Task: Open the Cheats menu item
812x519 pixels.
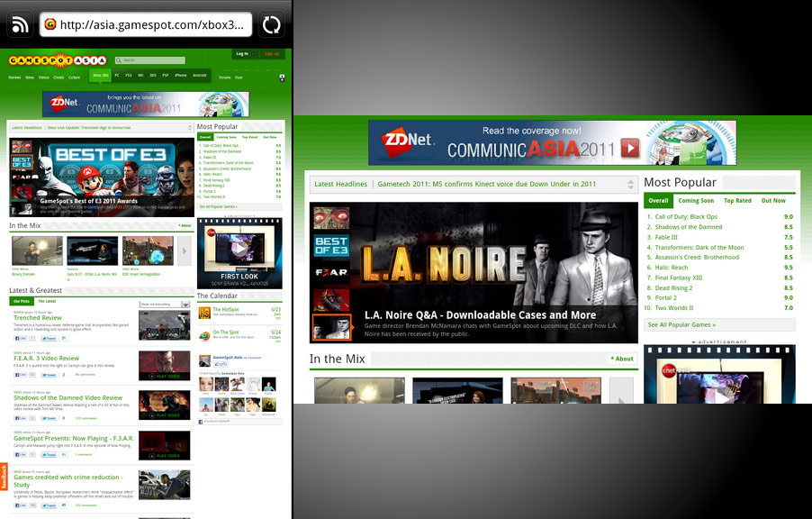Action: [x=59, y=77]
